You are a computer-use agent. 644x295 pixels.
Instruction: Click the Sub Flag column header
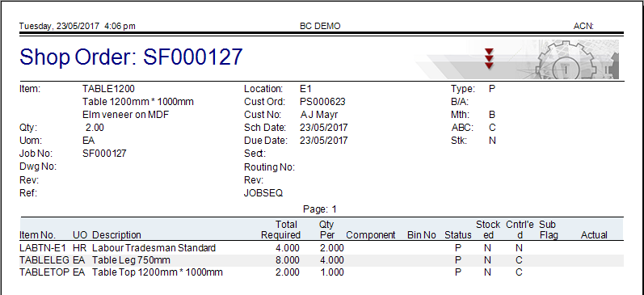point(549,230)
